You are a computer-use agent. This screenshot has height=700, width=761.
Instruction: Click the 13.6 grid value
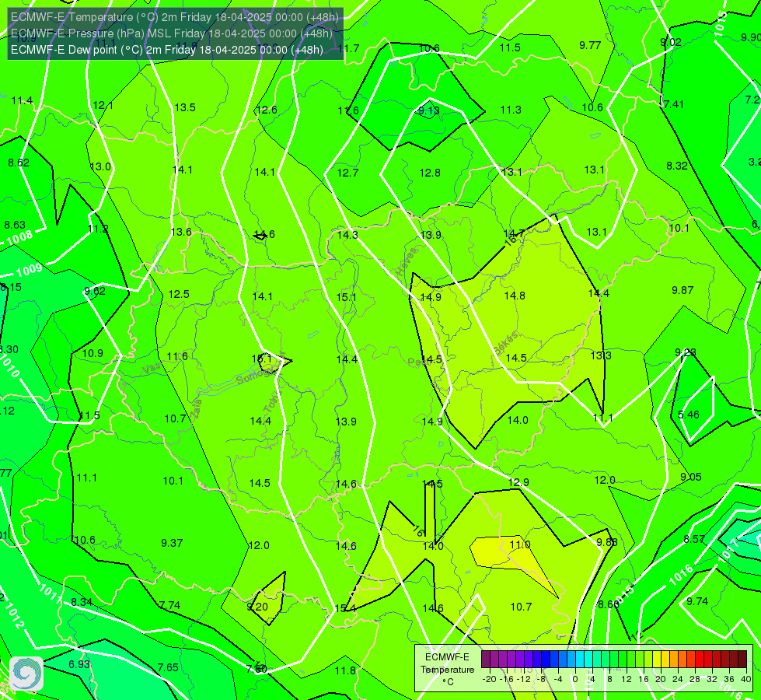tap(181, 232)
